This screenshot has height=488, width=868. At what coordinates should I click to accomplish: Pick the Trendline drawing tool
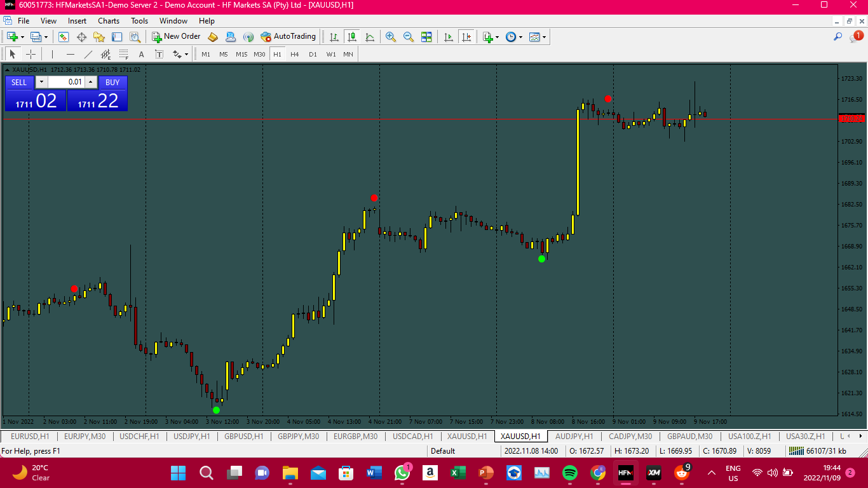[88, 54]
